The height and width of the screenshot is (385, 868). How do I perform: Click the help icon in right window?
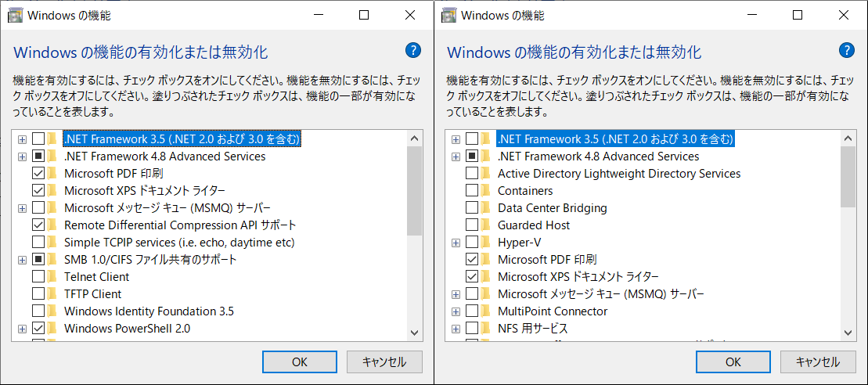[x=846, y=50]
